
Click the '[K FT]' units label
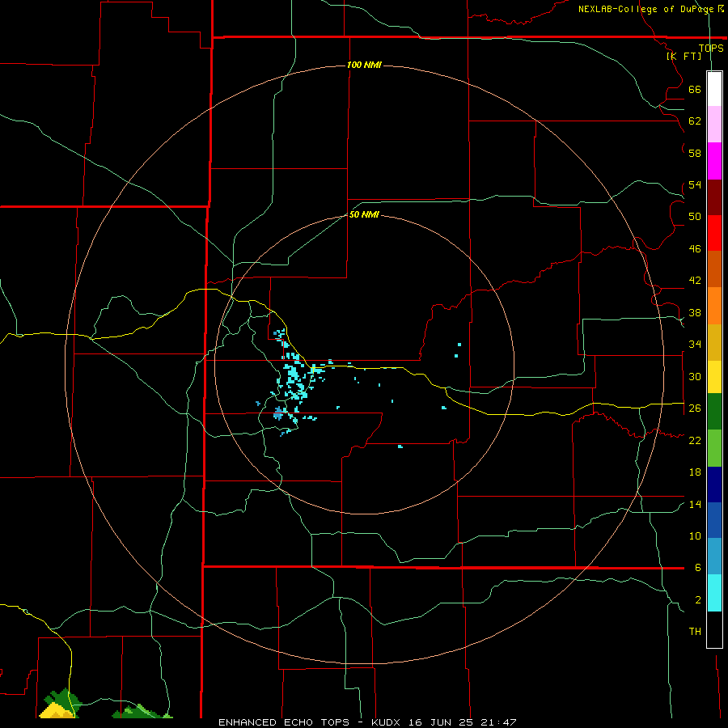click(684, 56)
